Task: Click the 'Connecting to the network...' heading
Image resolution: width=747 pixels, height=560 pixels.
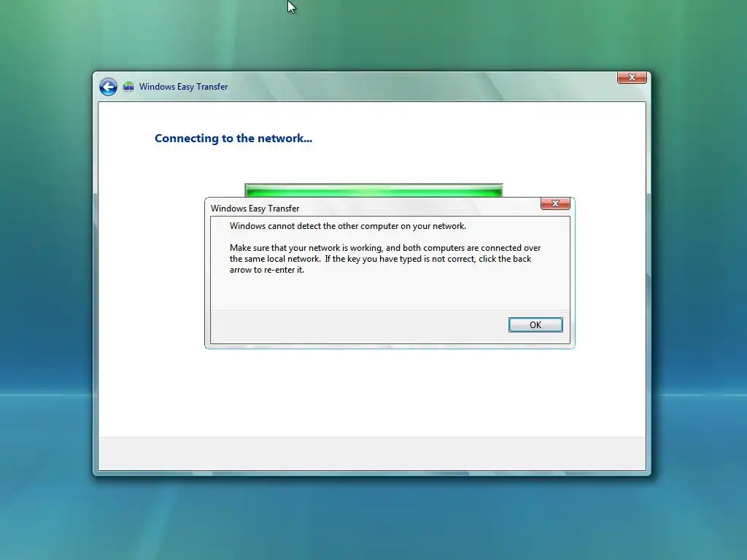Action: coord(233,138)
